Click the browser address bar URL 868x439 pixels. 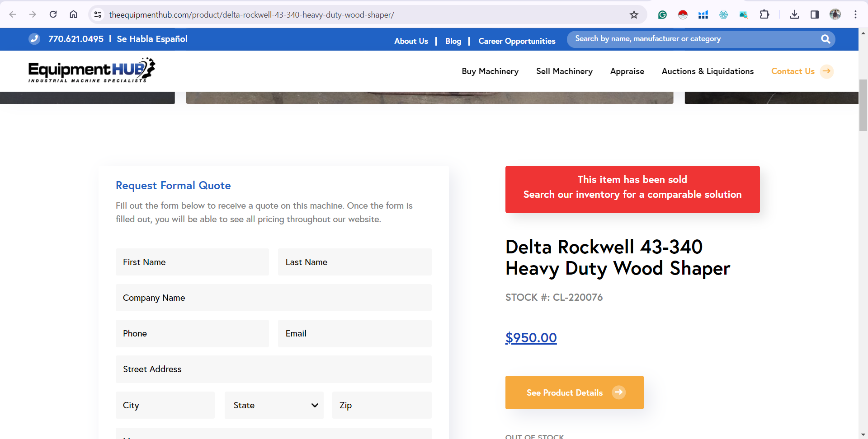[x=251, y=15]
